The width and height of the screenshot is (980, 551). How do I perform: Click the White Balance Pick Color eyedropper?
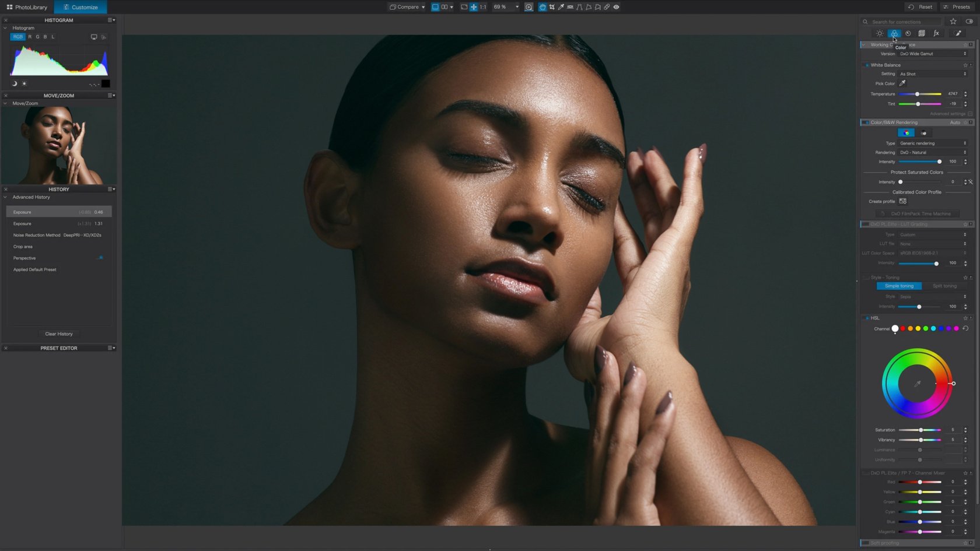tap(902, 83)
